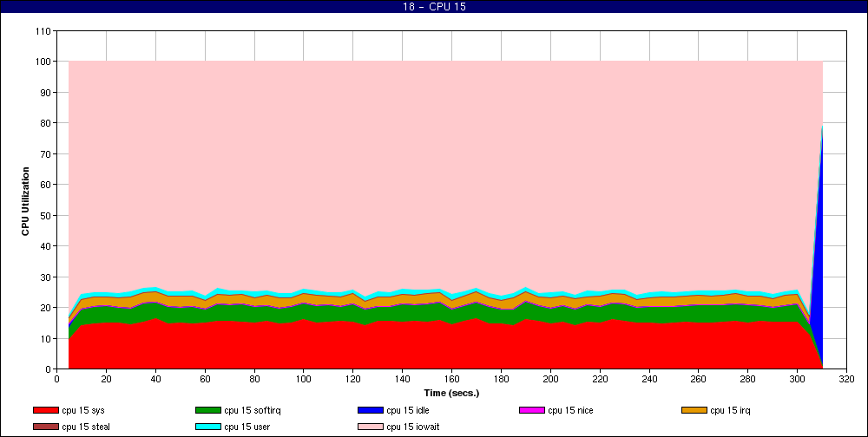Select the 'cpu 15 softirq' legend label
868x437 pixels.
pyautogui.click(x=253, y=411)
